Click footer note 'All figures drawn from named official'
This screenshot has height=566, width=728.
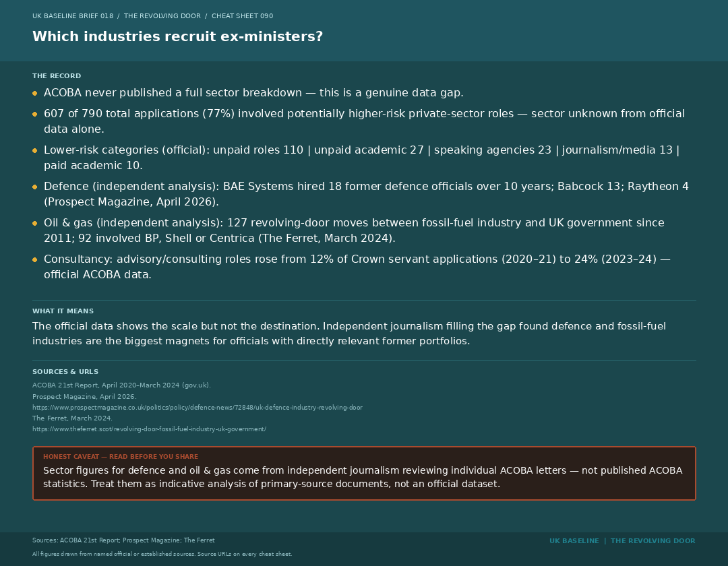pyautogui.click(x=162, y=554)
